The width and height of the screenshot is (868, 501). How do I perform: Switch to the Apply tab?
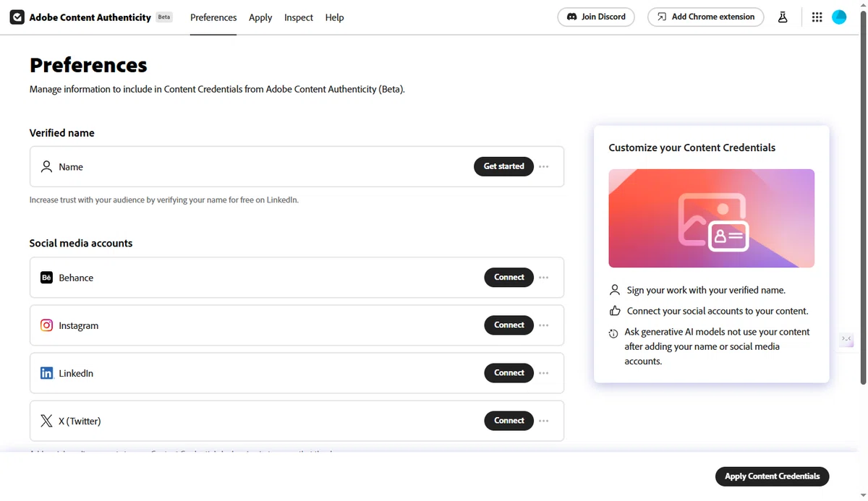point(260,17)
